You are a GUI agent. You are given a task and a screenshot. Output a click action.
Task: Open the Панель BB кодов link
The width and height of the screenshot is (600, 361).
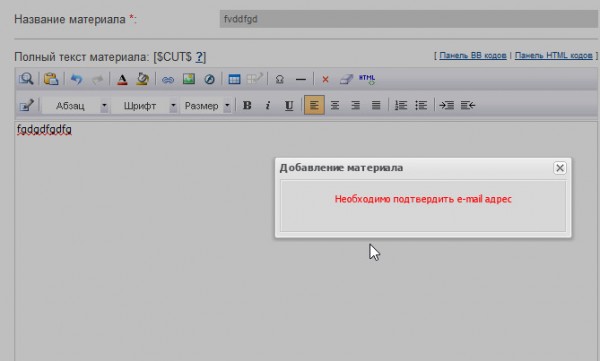[x=473, y=56]
